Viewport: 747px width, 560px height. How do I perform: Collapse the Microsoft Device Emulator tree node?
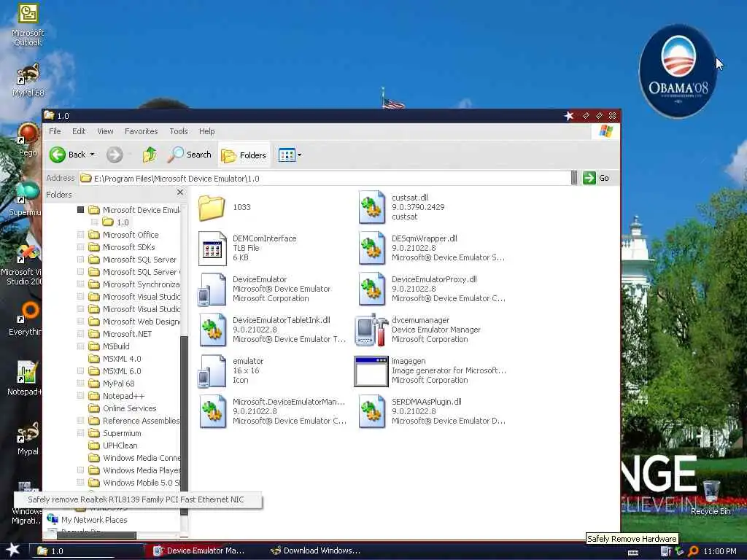pos(80,209)
